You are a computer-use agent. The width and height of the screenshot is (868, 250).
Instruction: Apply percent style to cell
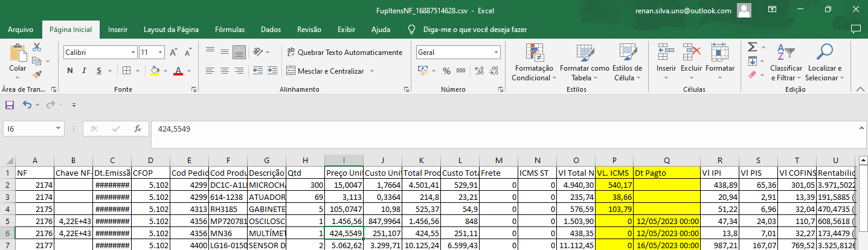pos(446,71)
